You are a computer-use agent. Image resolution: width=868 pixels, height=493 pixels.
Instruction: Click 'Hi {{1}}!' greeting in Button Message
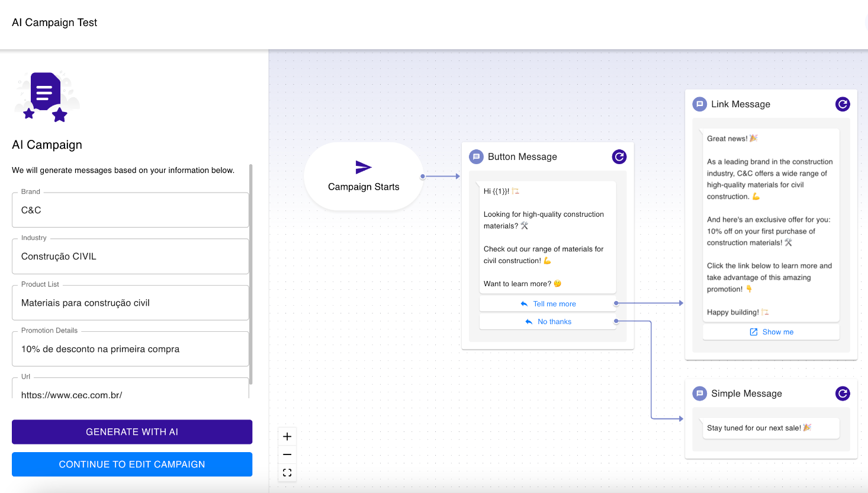click(x=501, y=191)
